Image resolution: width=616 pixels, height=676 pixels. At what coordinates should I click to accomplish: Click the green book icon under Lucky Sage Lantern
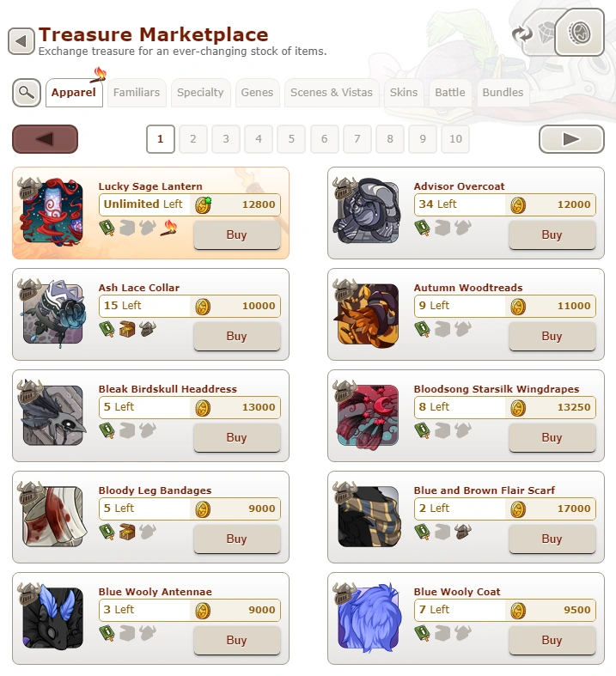(x=107, y=228)
